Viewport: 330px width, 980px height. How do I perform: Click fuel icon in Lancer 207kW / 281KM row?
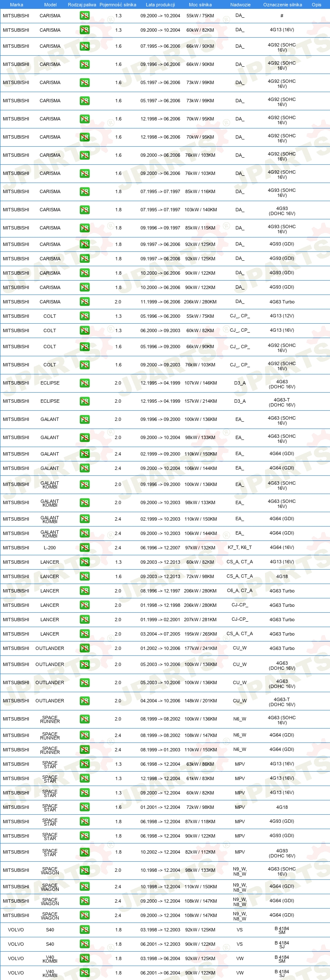pos(84,620)
